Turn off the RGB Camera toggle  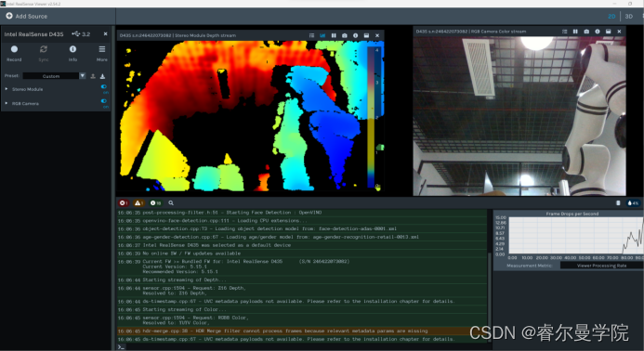[x=104, y=101]
